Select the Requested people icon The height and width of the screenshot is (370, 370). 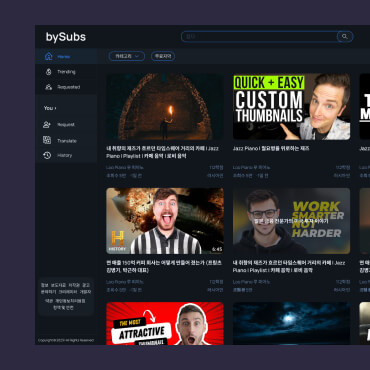(x=49, y=87)
